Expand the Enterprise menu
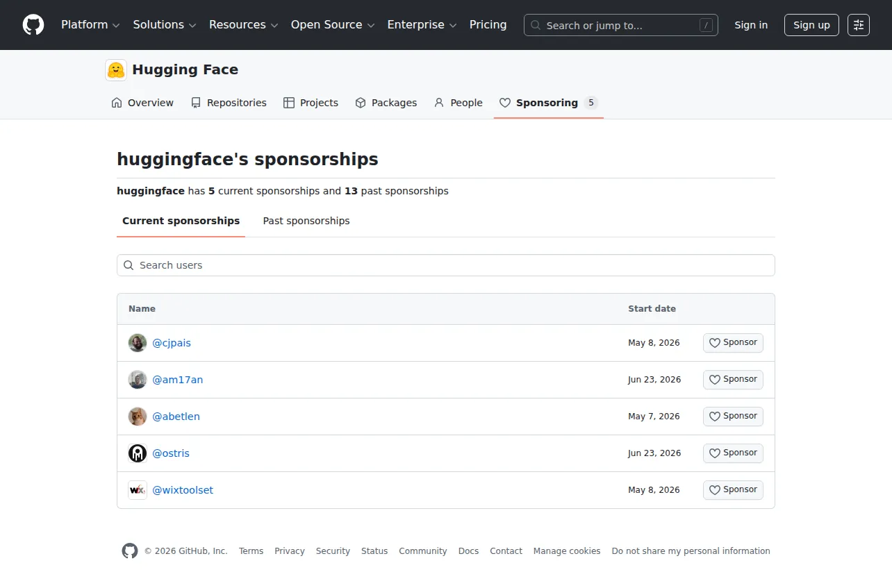 [422, 25]
